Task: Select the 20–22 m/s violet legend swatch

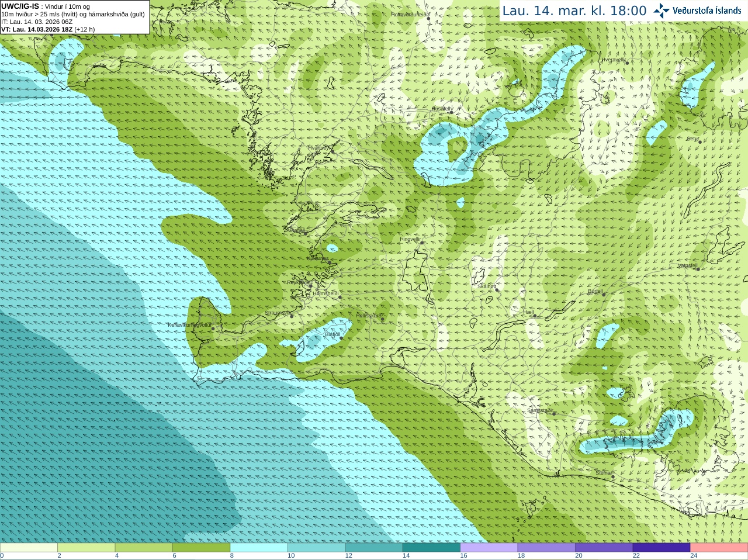Action: [604, 548]
